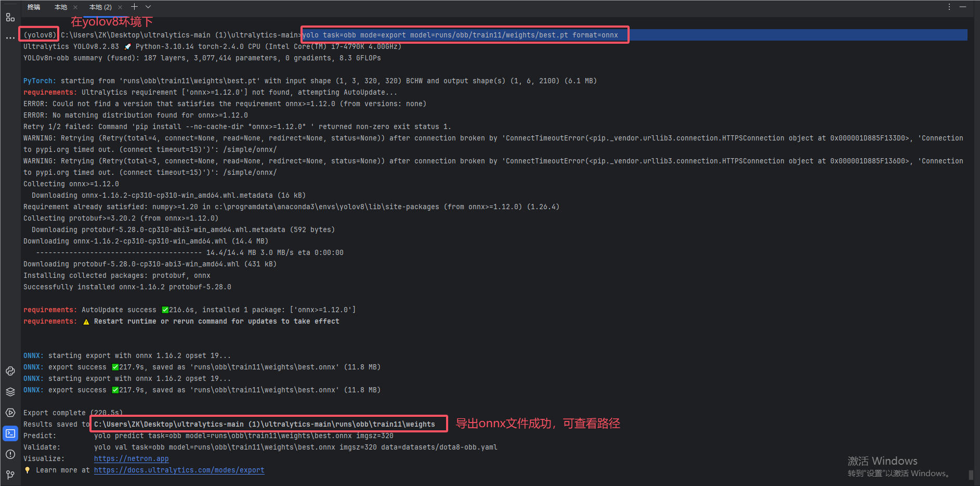Viewport: 980px width, 486px height.
Task: Open the terminal panel kebab options menu
Action: point(949,7)
